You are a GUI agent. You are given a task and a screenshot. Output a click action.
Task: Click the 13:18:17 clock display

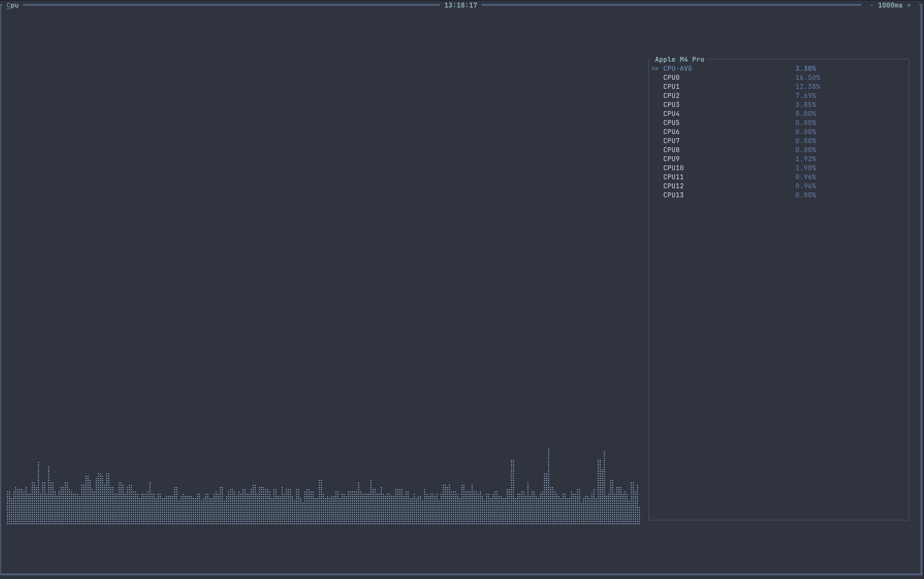tap(461, 5)
